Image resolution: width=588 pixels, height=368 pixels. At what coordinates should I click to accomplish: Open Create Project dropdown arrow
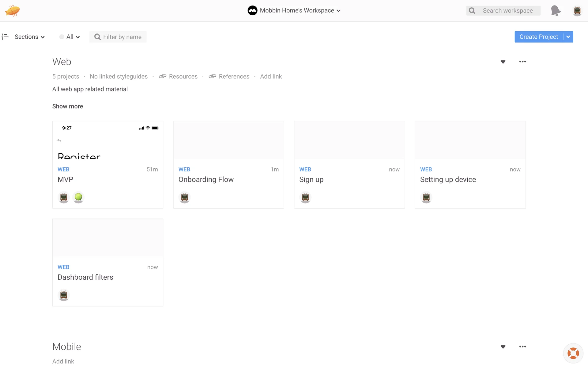tap(568, 37)
